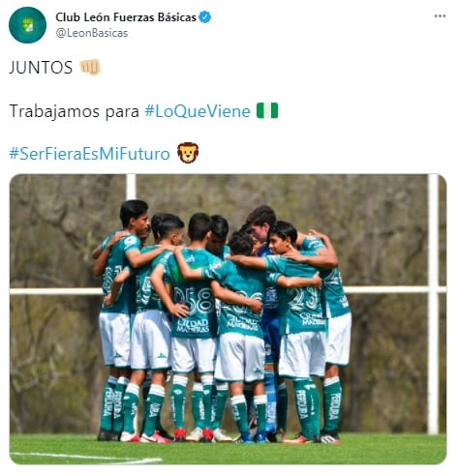Click the blue verified badge
Image resolution: width=459 pixels, height=476 pixels.
click(x=205, y=16)
